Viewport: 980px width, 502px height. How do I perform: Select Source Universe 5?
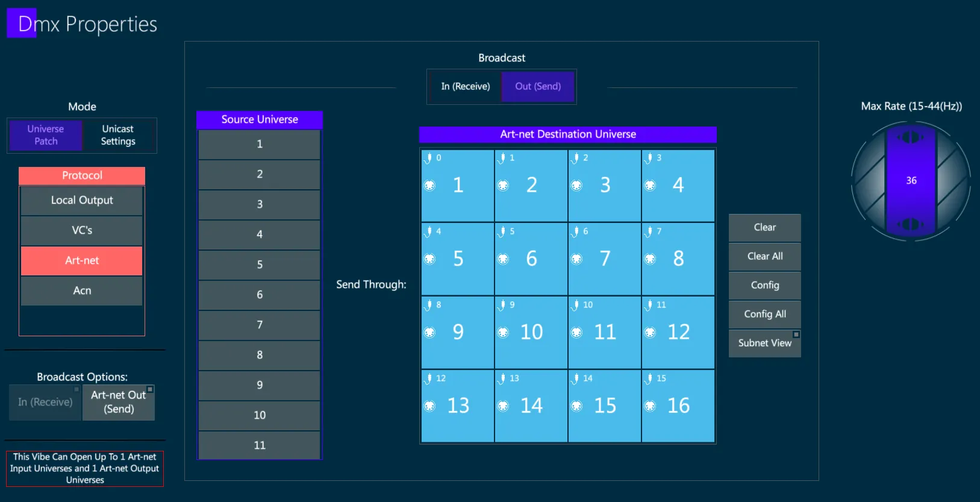point(260,265)
